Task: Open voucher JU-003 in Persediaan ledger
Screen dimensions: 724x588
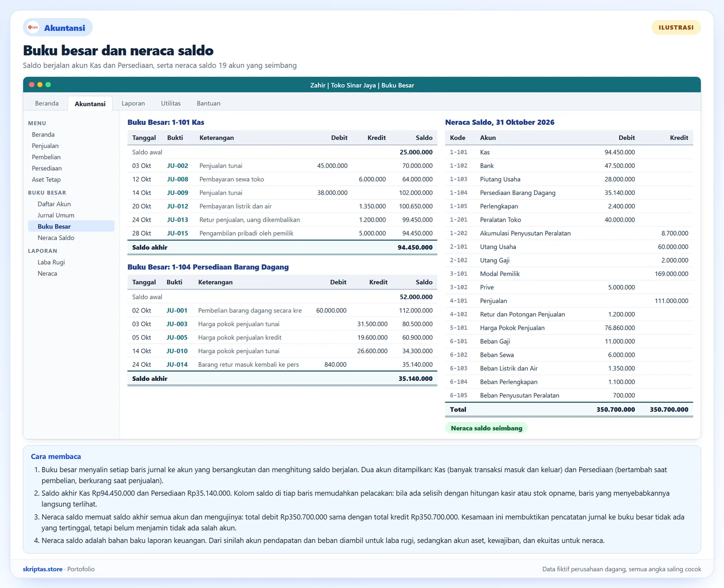Action: tap(177, 324)
